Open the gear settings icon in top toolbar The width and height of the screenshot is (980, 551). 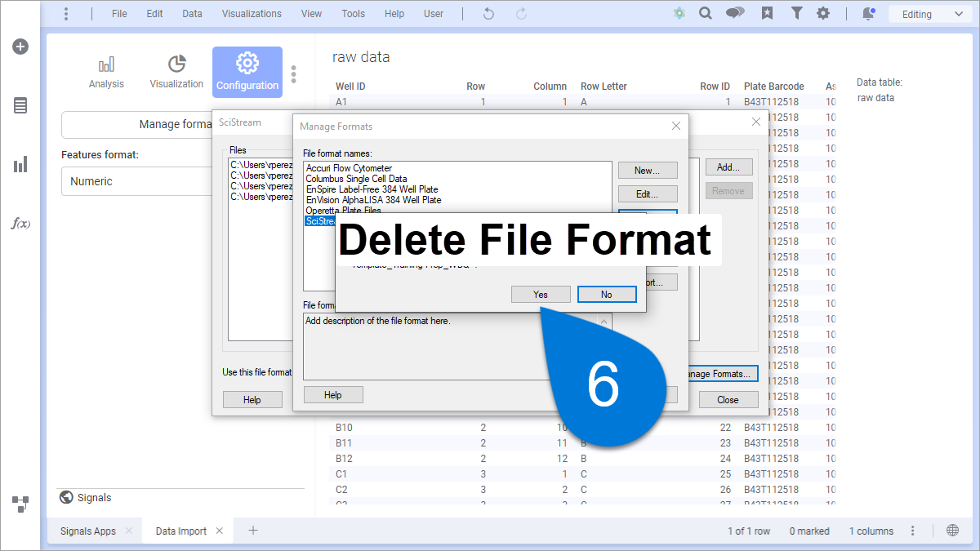coord(823,14)
